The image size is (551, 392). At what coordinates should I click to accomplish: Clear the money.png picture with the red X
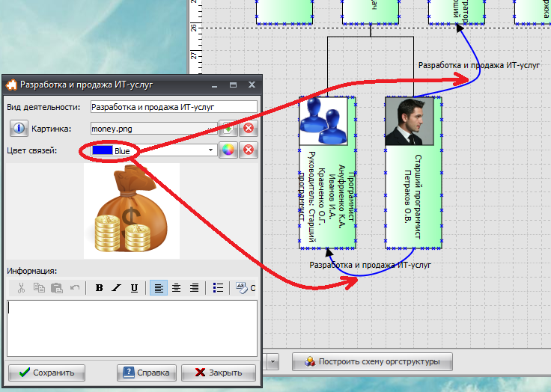click(x=249, y=129)
